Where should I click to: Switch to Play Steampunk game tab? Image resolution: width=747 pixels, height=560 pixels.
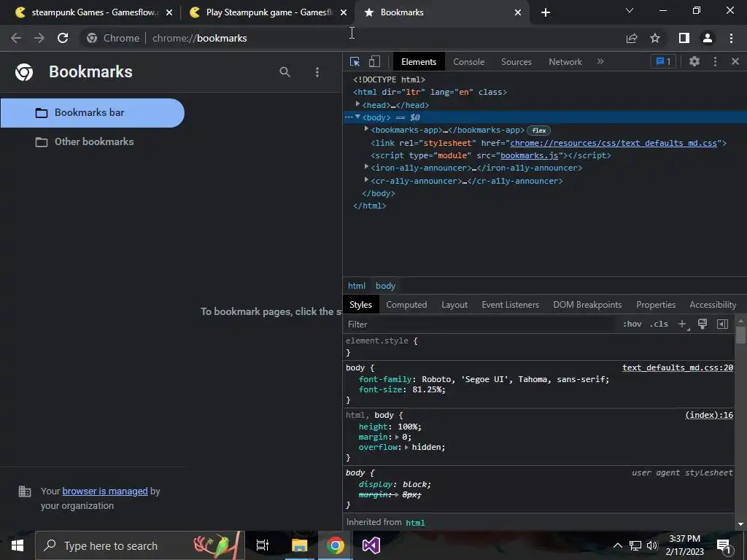[x=267, y=12]
